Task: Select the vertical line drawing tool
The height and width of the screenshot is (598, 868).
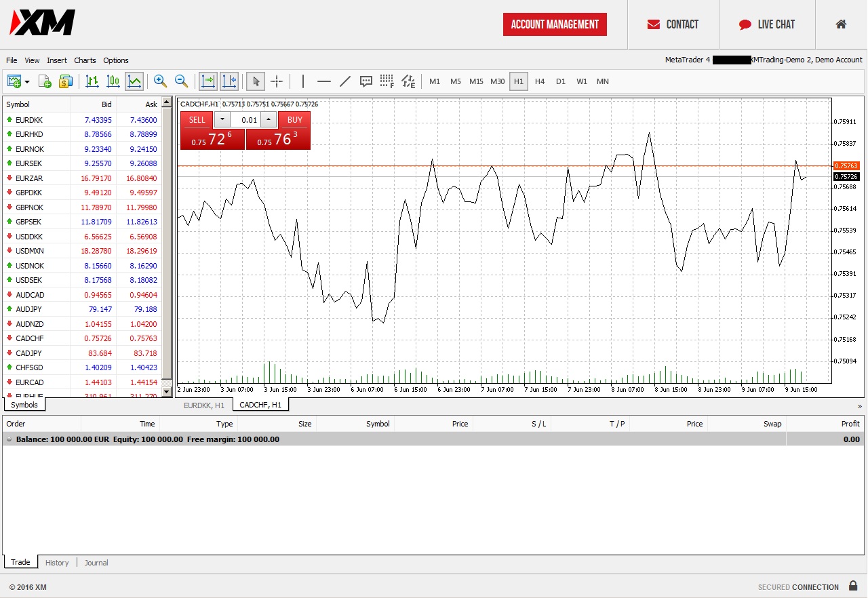Action: point(302,81)
